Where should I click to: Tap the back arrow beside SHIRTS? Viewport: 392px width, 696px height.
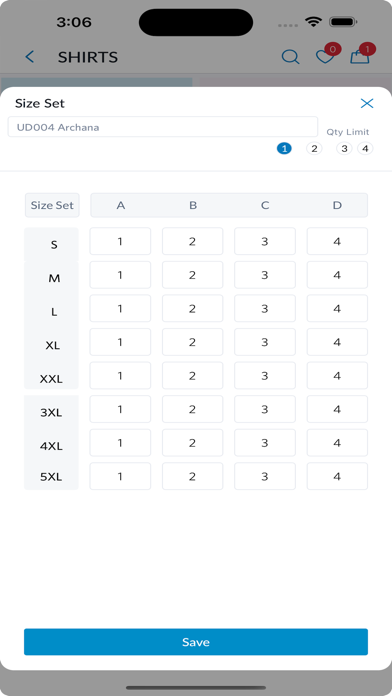[x=30, y=57]
